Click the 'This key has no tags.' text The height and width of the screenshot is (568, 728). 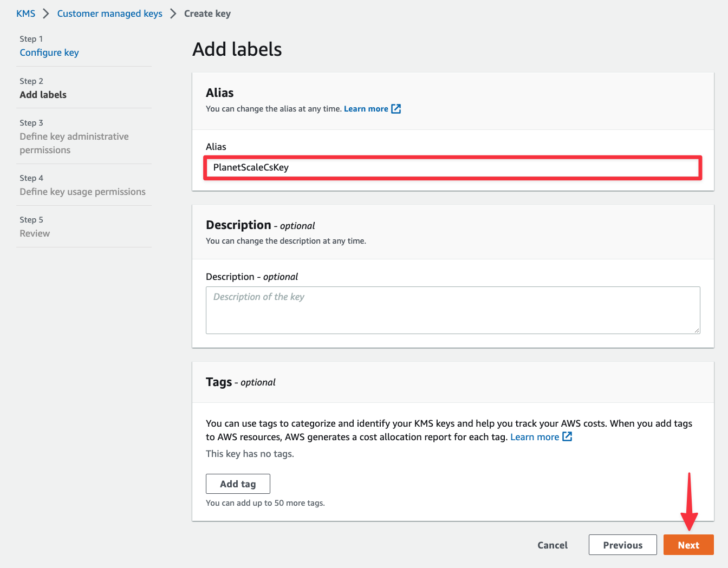[250, 454]
